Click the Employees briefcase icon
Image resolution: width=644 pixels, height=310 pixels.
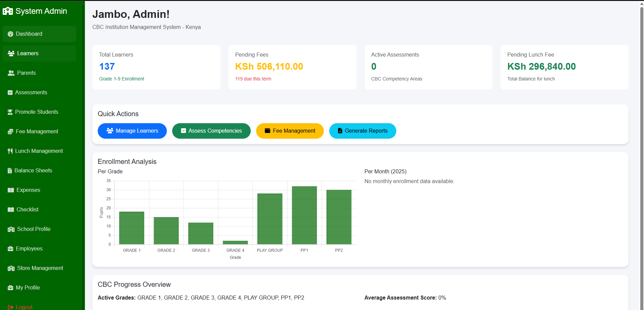(10, 249)
